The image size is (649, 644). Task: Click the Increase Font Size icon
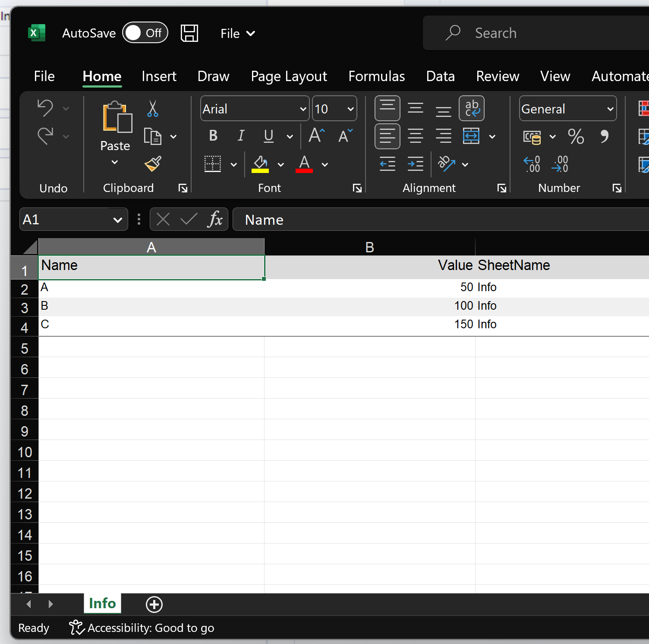pyautogui.click(x=317, y=136)
